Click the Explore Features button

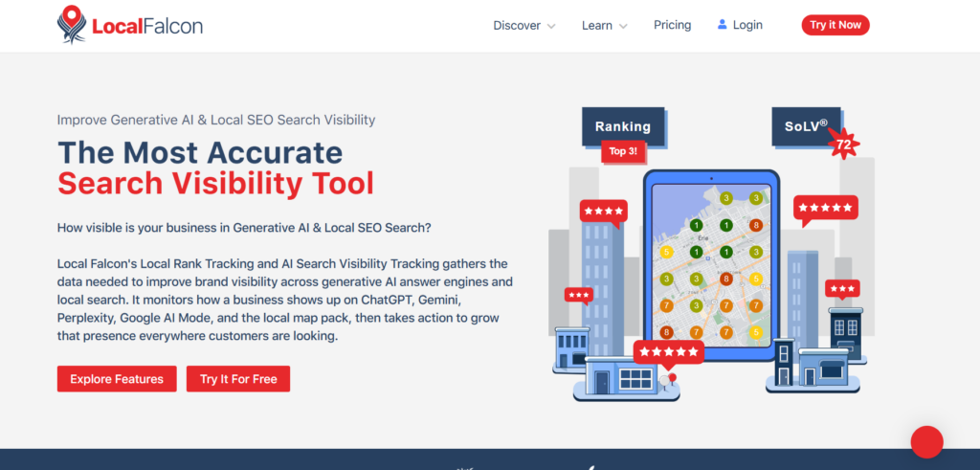click(117, 379)
